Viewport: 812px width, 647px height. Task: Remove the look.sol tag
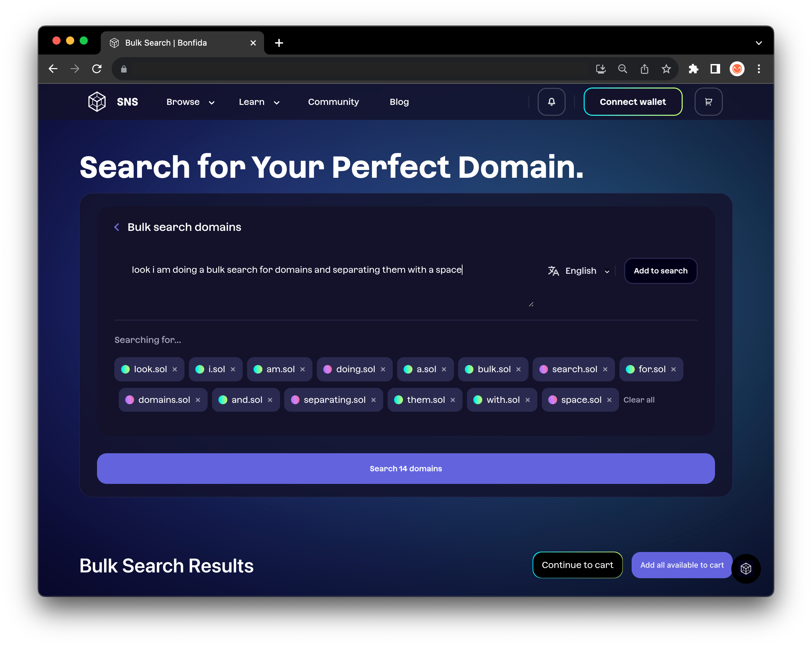pyautogui.click(x=175, y=369)
